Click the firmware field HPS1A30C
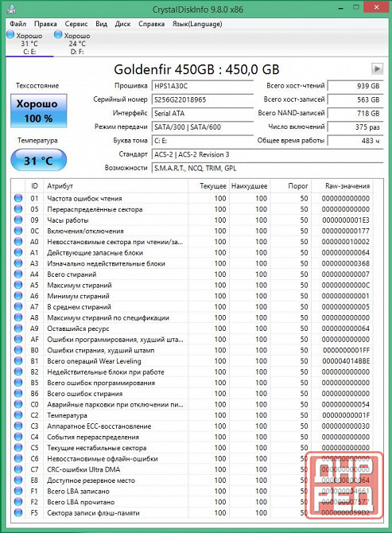The image size is (392, 533). [x=203, y=86]
